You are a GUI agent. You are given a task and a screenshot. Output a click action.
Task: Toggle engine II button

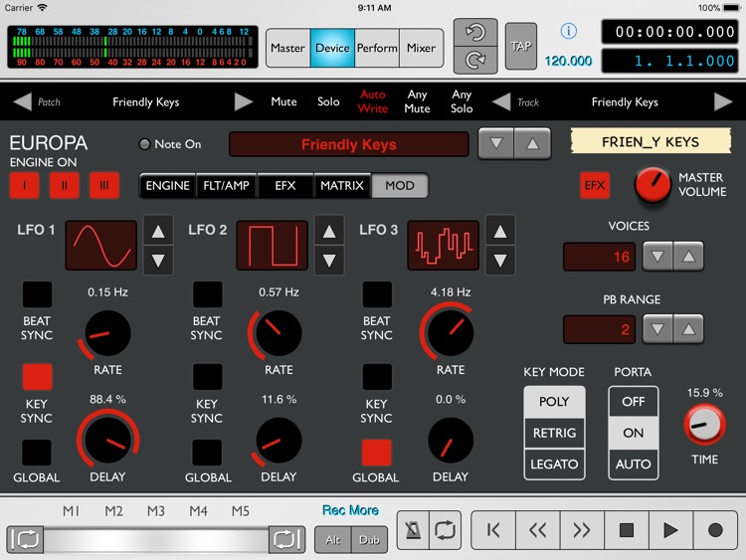[65, 185]
